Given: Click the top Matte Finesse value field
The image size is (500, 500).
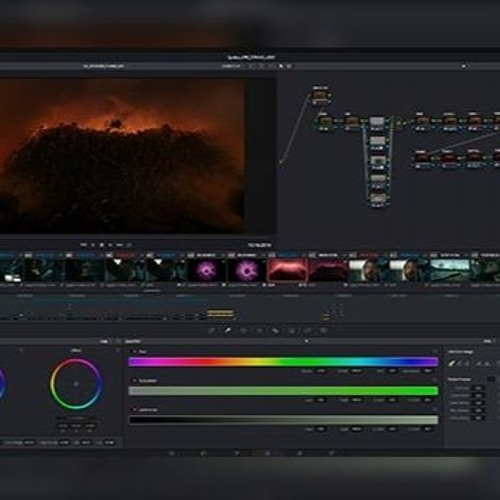Looking at the screenshot, I should pos(479,388).
